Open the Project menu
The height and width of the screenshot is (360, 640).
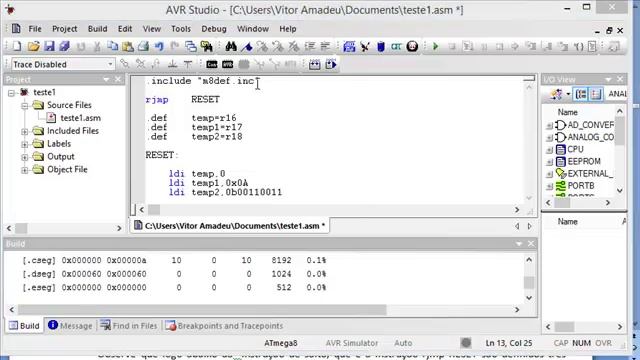coord(64,29)
